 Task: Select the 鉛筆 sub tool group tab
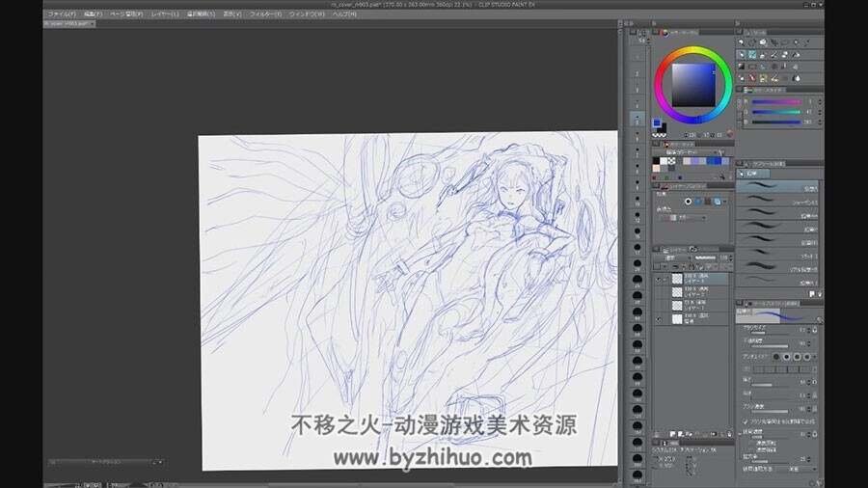[x=753, y=174]
